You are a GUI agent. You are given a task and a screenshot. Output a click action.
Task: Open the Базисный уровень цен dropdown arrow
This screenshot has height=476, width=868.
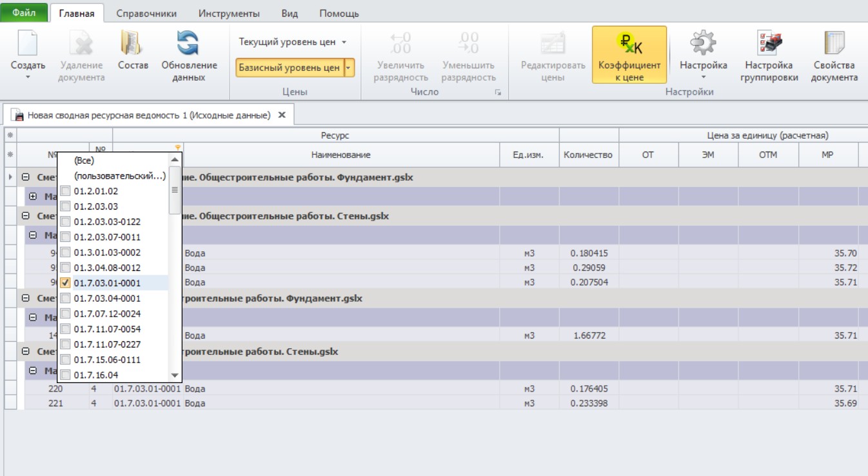(x=349, y=68)
